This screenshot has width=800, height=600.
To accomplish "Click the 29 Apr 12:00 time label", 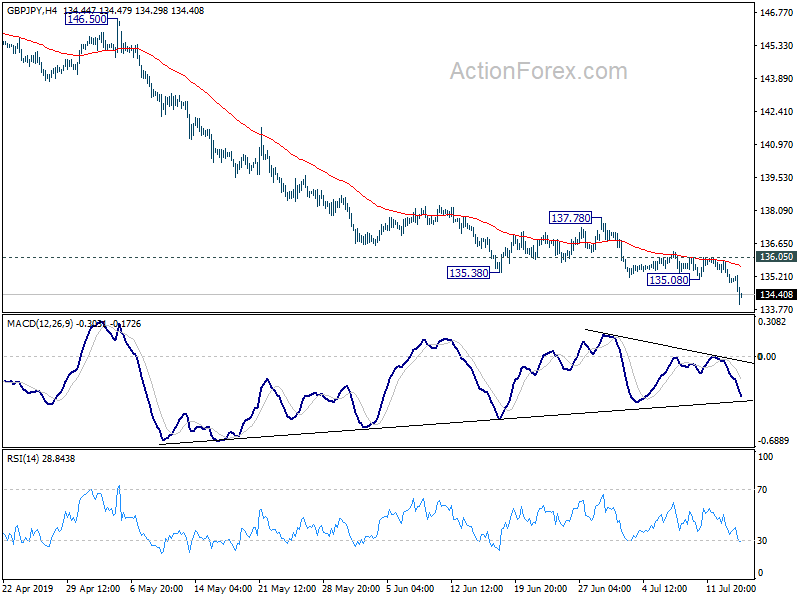I will [x=93, y=589].
